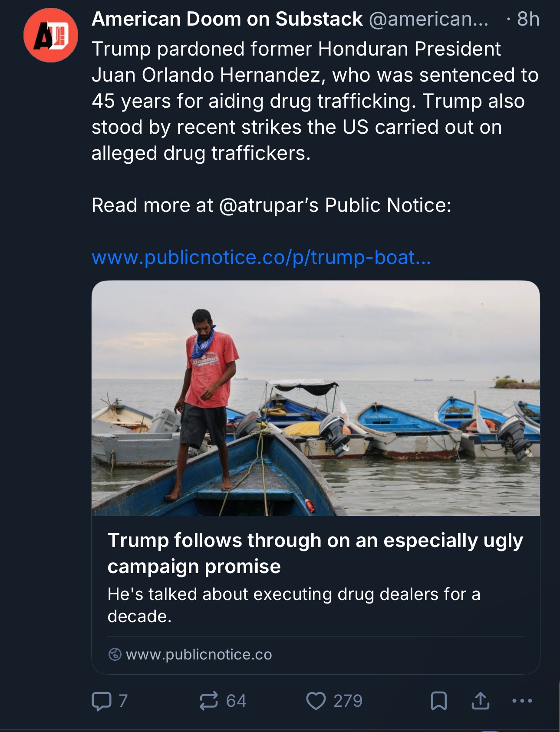Like the post with the heart icon

(316, 701)
